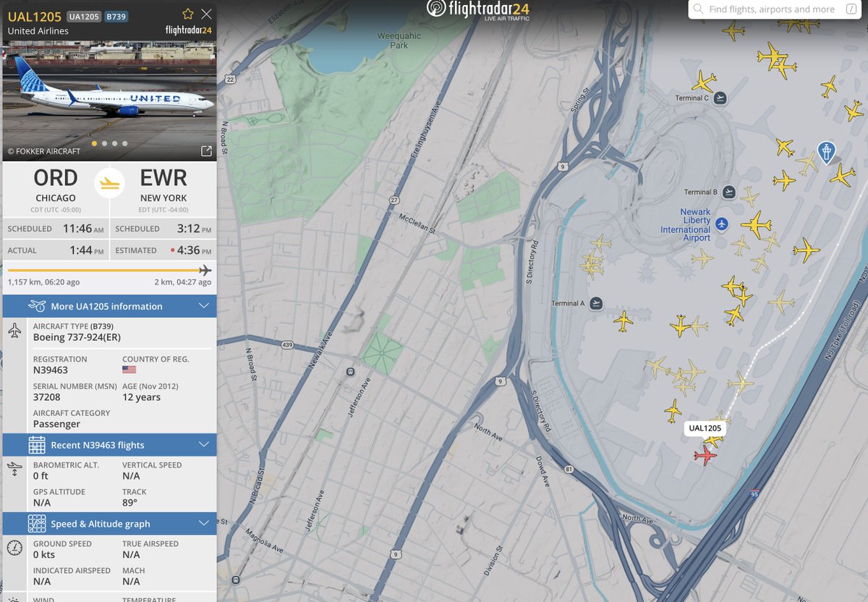Click the altitude side icon
Viewport: 868px width, 602px height.
[14, 470]
